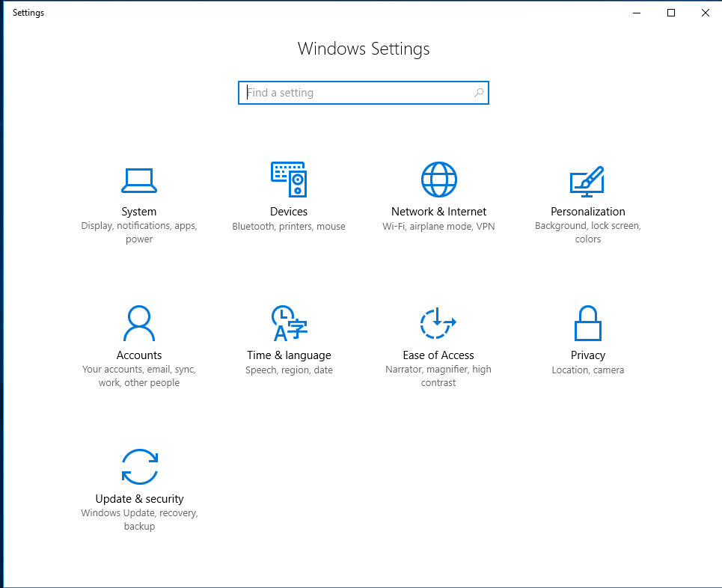Click the Personalization label
The width and height of the screenshot is (722, 588).
[588, 212]
